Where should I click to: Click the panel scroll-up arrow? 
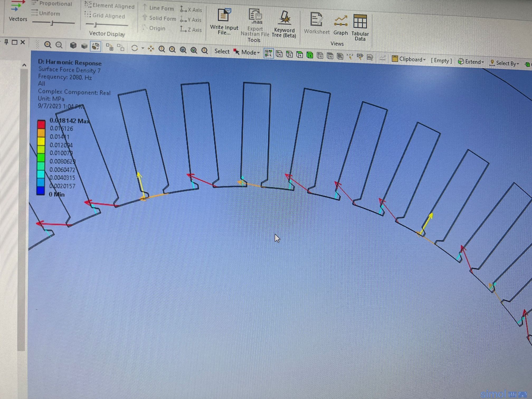click(24, 65)
